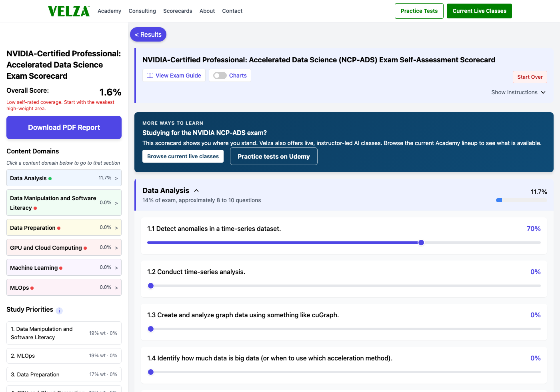560x392 pixels.
Task: Open the Academy menu item
Action: click(109, 11)
